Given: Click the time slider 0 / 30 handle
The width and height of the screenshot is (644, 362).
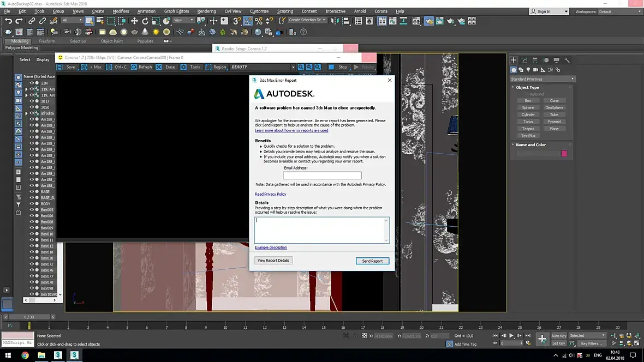Looking at the screenshot, I should (29, 317).
